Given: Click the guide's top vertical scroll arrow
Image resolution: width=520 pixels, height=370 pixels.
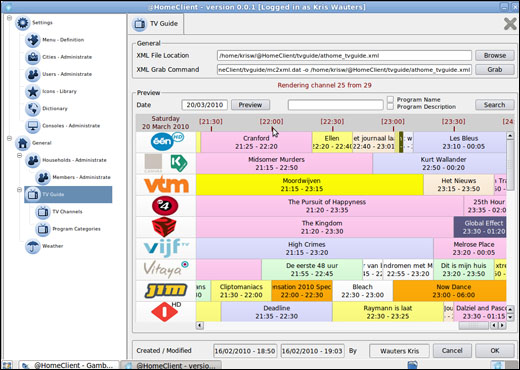Looking at the screenshot, I should 510,136.
